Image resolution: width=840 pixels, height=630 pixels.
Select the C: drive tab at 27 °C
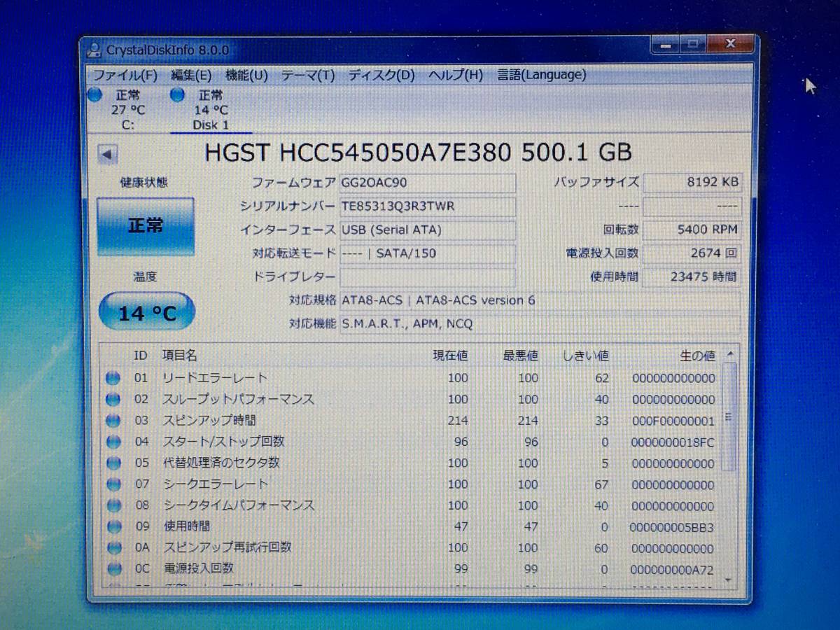[128, 110]
